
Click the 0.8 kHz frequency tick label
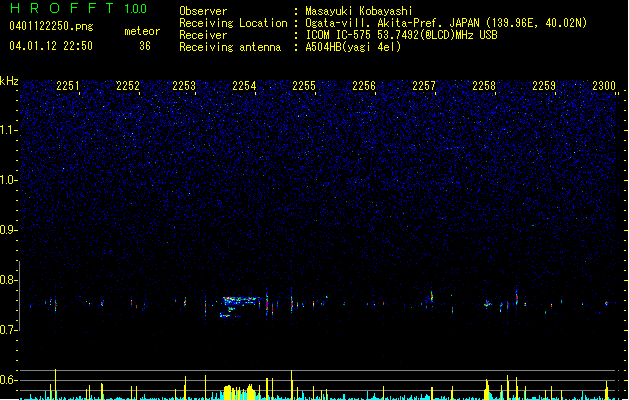pyautogui.click(x=8, y=280)
